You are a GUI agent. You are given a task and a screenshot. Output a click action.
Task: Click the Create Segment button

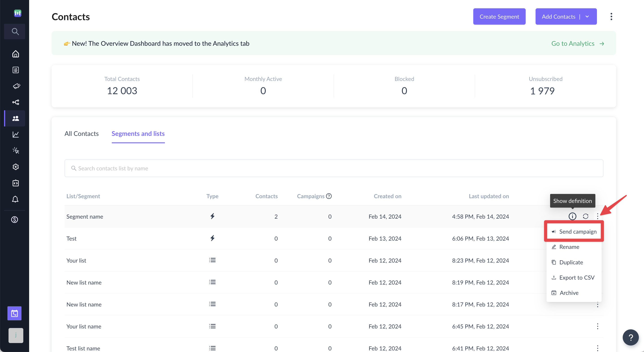click(499, 16)
